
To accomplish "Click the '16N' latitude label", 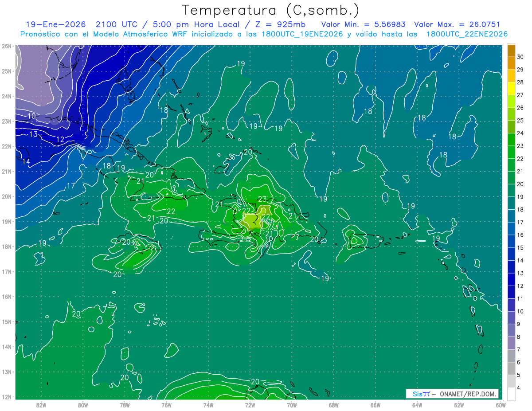I will tap(6, 297).
